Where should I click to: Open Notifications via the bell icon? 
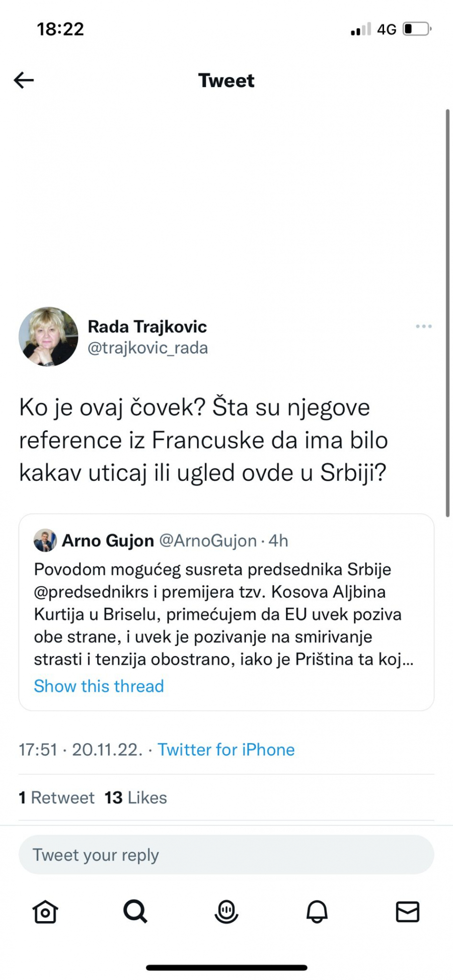click(x=317, y=911)
